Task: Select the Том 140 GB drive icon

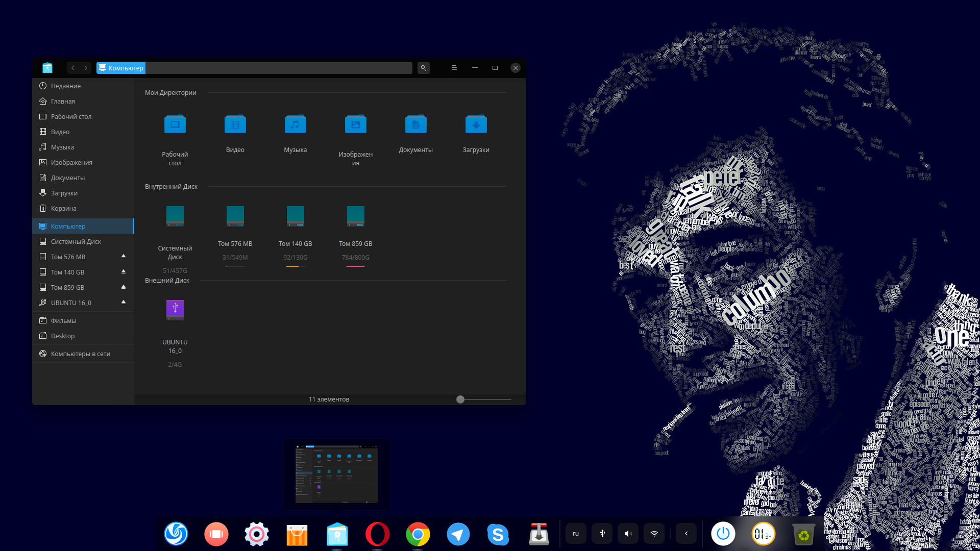Action: pos(296,216)
